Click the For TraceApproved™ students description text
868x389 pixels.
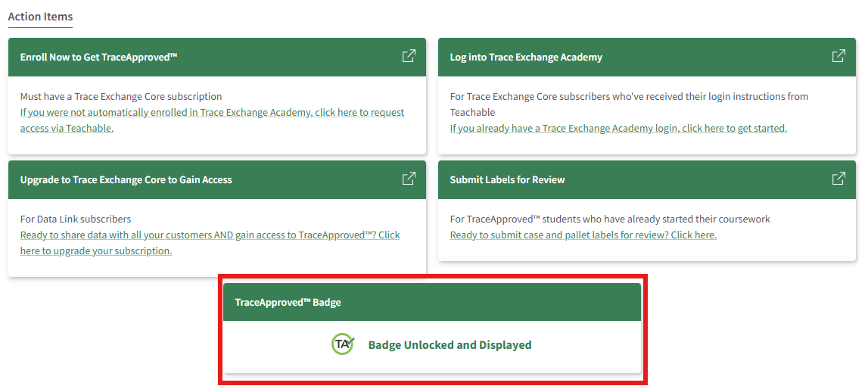click(x=609, y=219)
